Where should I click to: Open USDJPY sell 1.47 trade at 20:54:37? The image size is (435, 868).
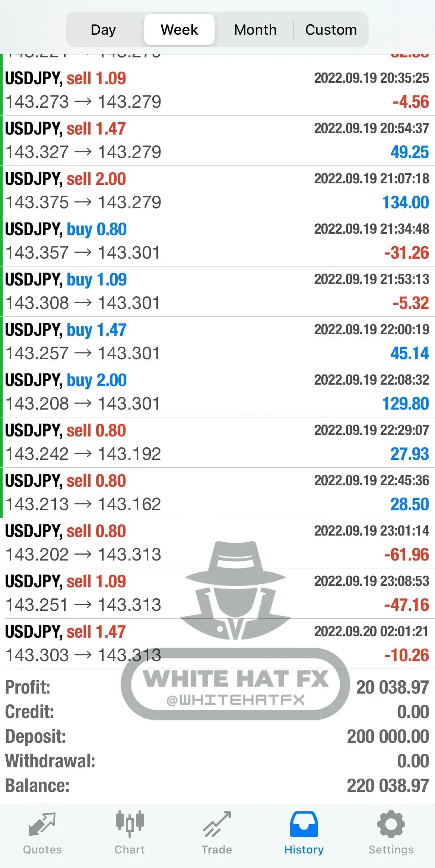217,141
